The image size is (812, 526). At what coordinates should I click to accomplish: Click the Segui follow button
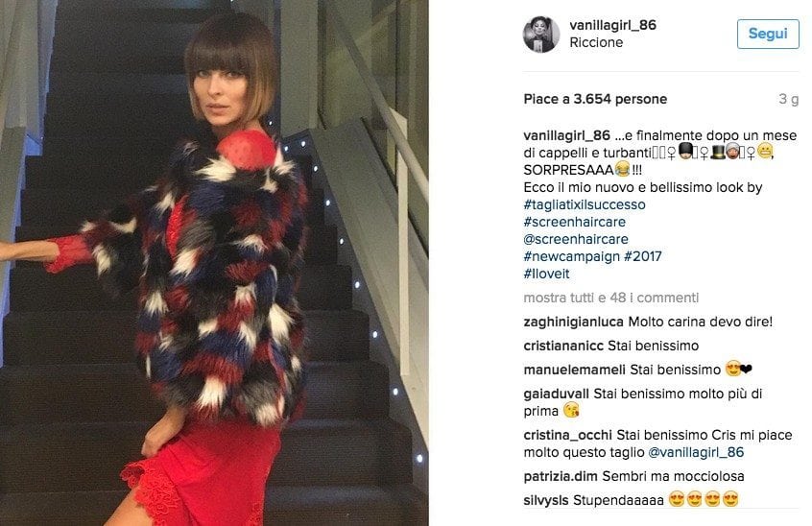pos(768,34)
